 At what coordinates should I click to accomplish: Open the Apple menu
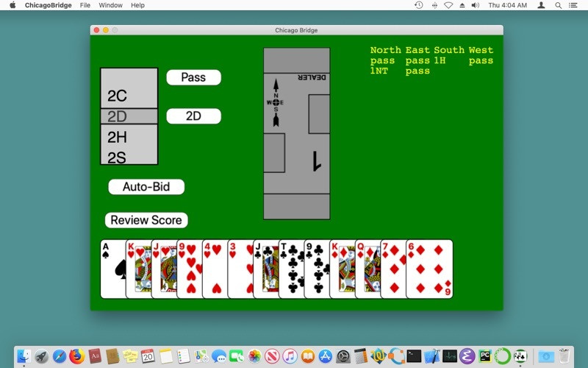[x=12, y=5]
